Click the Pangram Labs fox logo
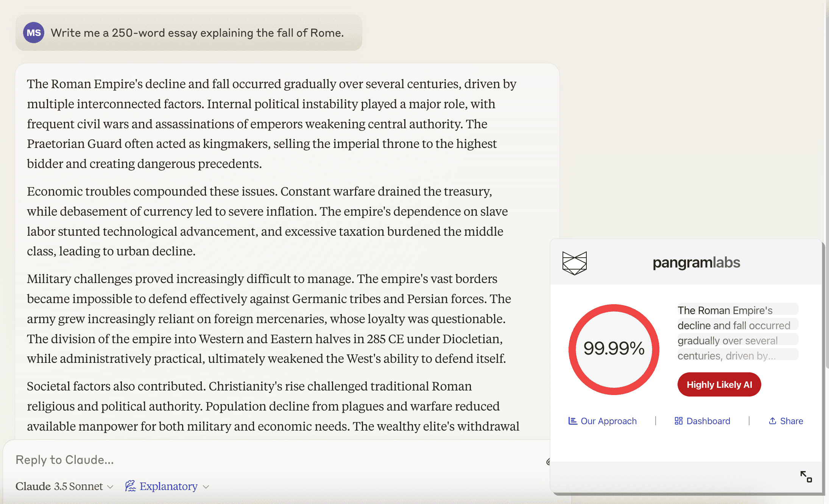This screenshot has height=504, width=829. [574, 263]
